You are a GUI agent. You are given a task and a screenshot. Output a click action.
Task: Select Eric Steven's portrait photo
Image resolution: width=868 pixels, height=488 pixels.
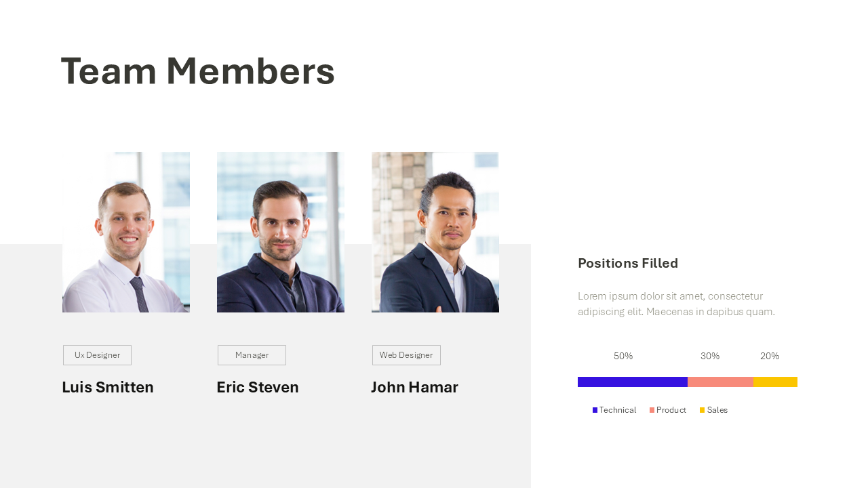[x=281, y=232]
